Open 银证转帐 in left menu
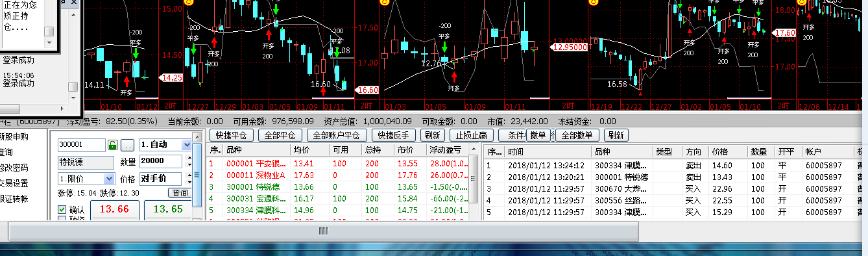Image resolution: width=868 pixels, height=256 pixels. pos(14,199)
